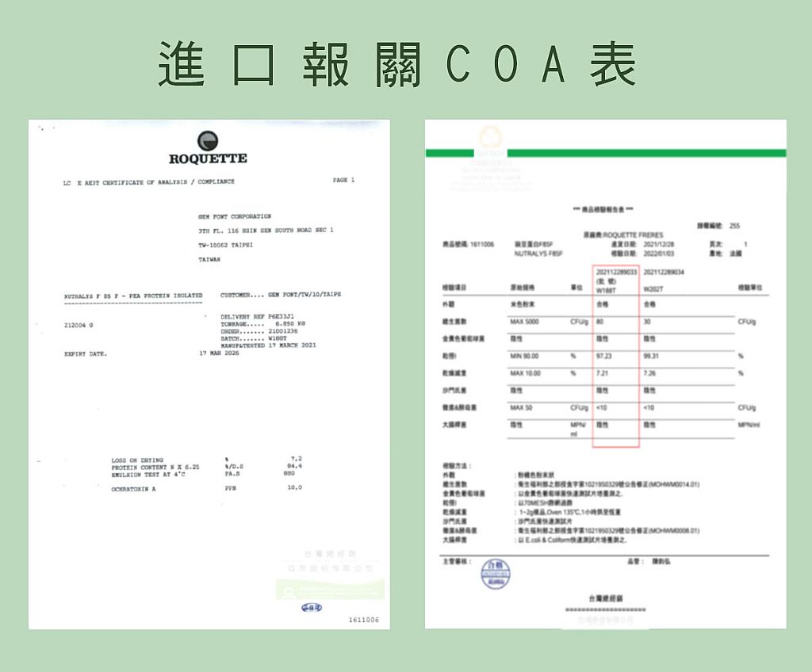Click the "1611006" number on the certificate
Screen dimensions: 812x672
[364, 620]
